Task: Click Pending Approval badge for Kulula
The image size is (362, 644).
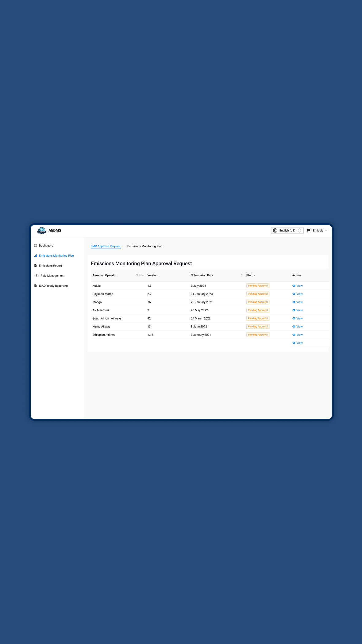Action: click(258, 286)
